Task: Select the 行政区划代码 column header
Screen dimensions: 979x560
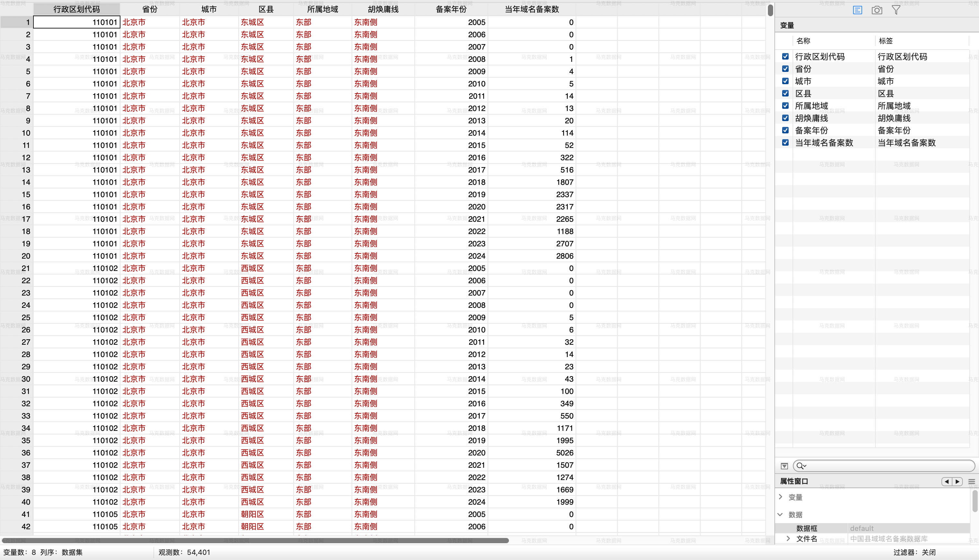Action: click(x=76, y=9)
